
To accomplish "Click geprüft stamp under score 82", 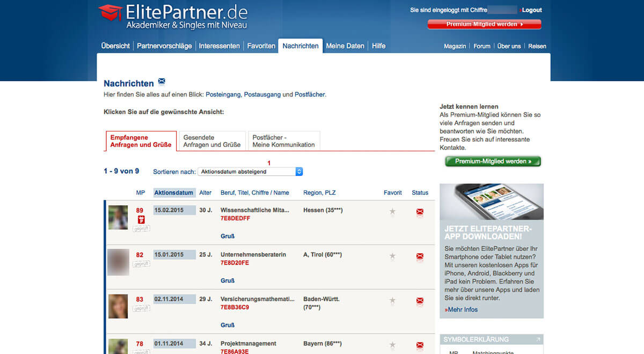I will 142,264.
